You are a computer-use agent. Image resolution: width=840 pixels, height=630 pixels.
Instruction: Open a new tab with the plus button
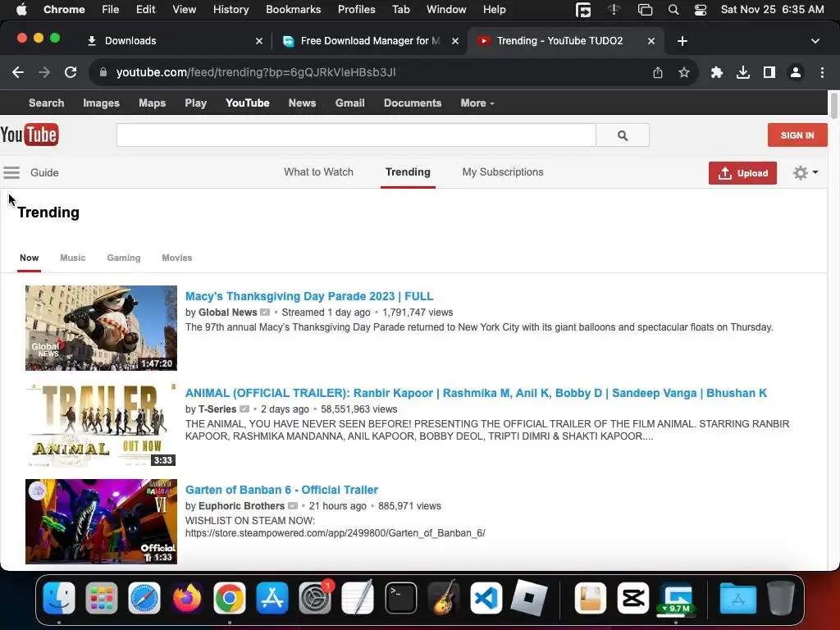682,41
